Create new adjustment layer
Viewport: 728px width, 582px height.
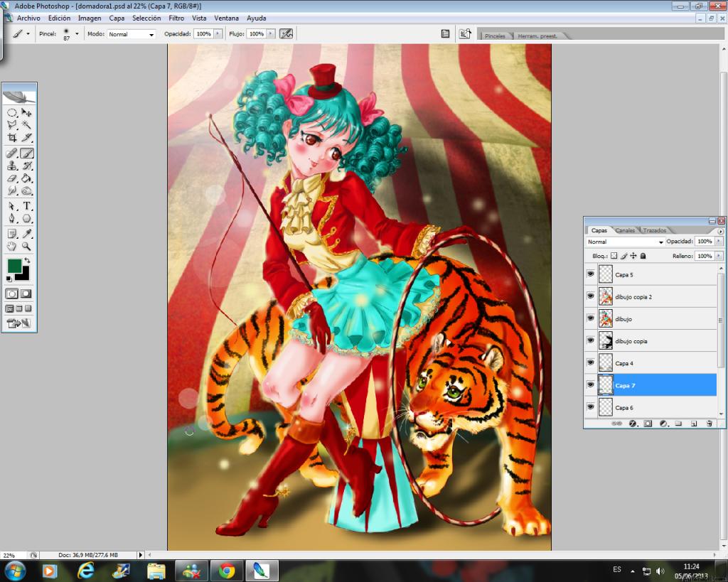(663, 424)
